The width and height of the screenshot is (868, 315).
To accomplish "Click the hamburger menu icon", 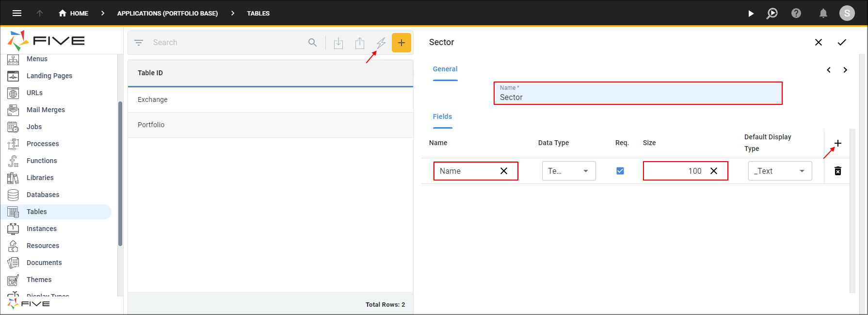I will [17, 13].
